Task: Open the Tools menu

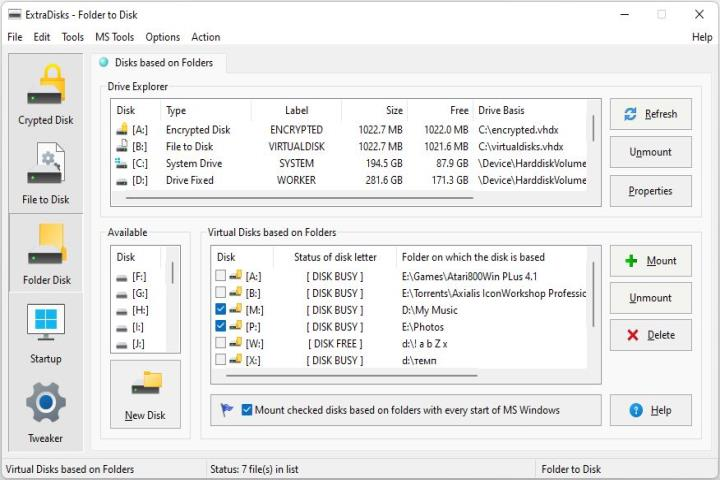Action: pos(73,37)
